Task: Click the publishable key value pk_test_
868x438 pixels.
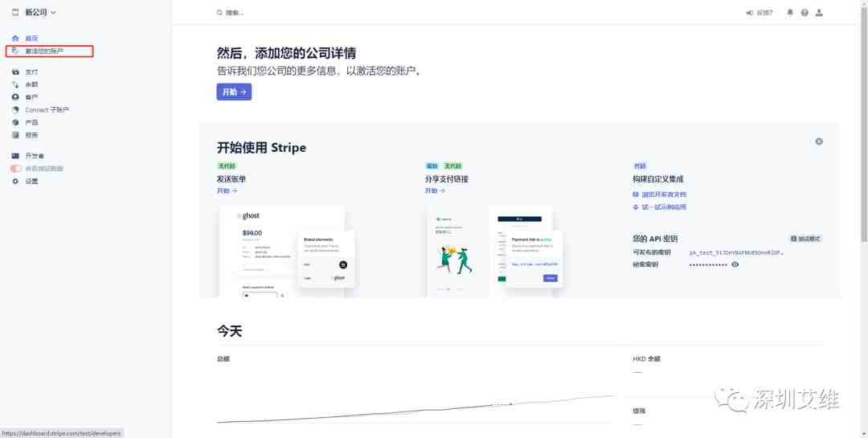Action: coord(736,252)
